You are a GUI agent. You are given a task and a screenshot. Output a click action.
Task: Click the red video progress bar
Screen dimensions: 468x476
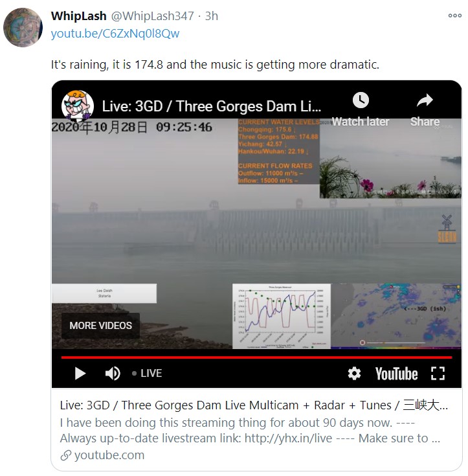pos(257,357)
